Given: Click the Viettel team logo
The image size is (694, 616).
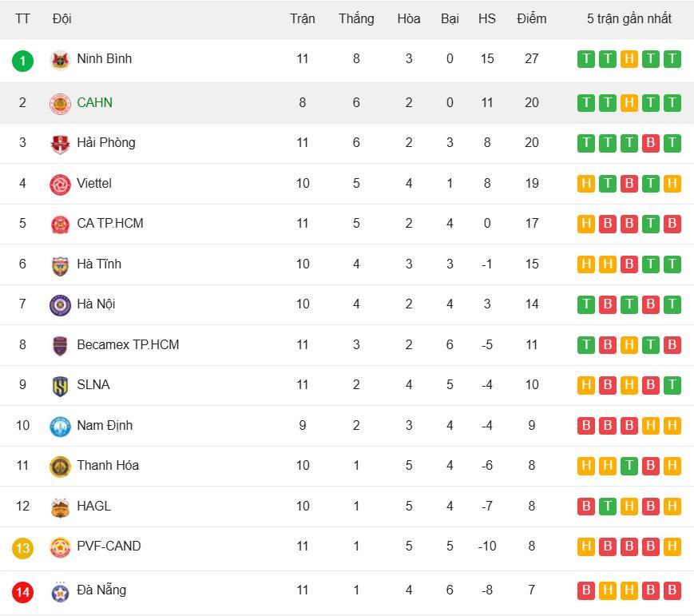Looking at the screenshot, I should click(x=60, y=184).
